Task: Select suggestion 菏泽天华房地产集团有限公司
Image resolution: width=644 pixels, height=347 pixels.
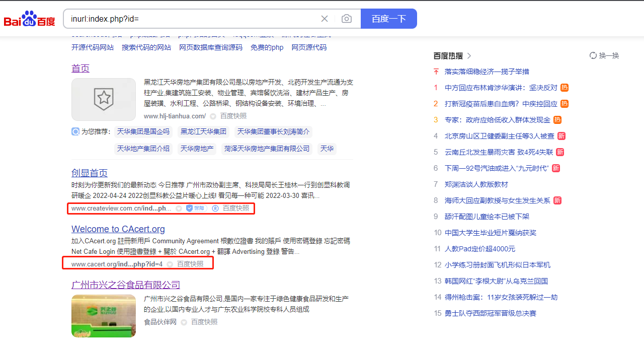Action: tap(267, 149)
